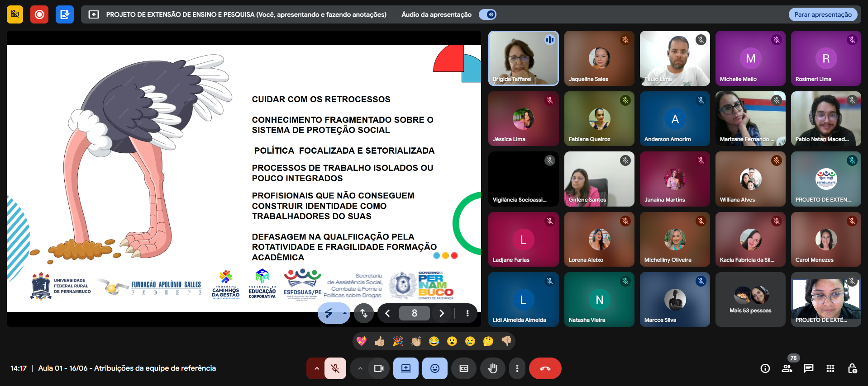868x386 pixels.
Task: Show the participants list icon
Action: pyautogui.click(x=787, y=368)
